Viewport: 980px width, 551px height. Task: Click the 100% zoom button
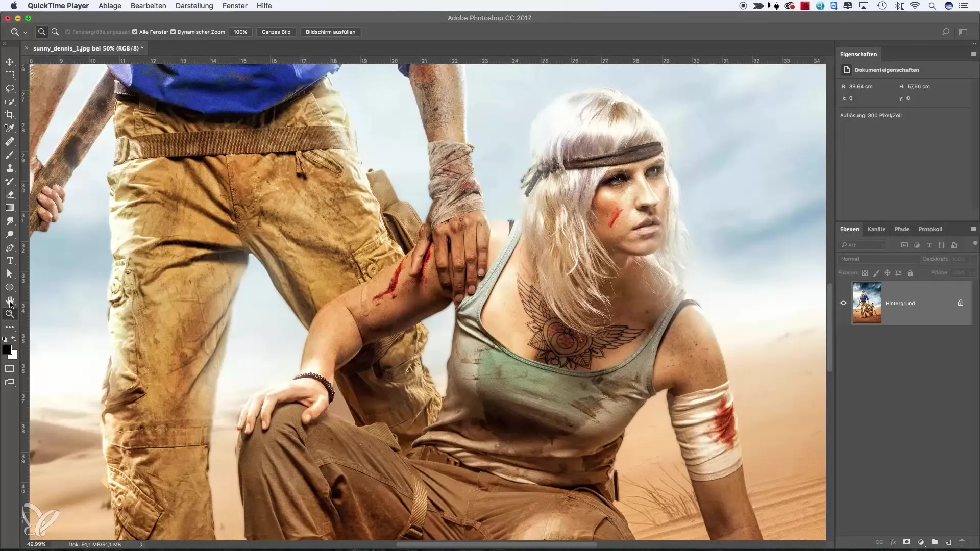pyautogui.click(x=240, y=32)
